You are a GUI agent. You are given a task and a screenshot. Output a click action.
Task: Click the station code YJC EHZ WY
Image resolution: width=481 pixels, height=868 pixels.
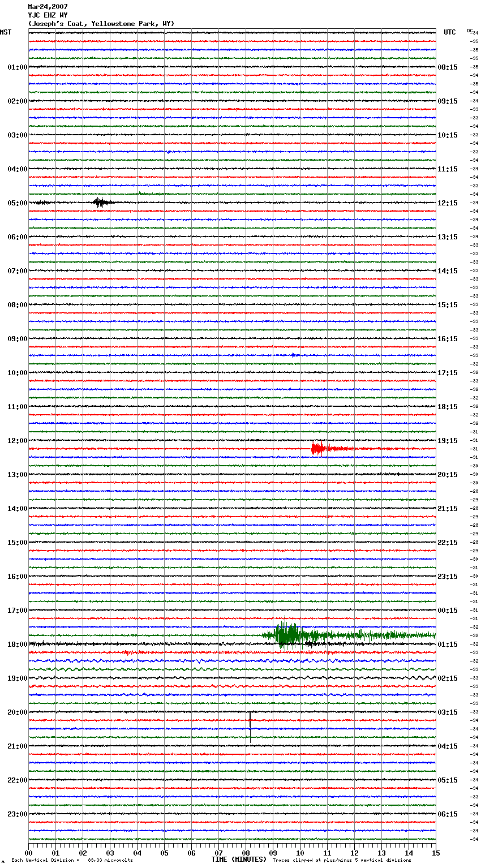tap(48, 15)
